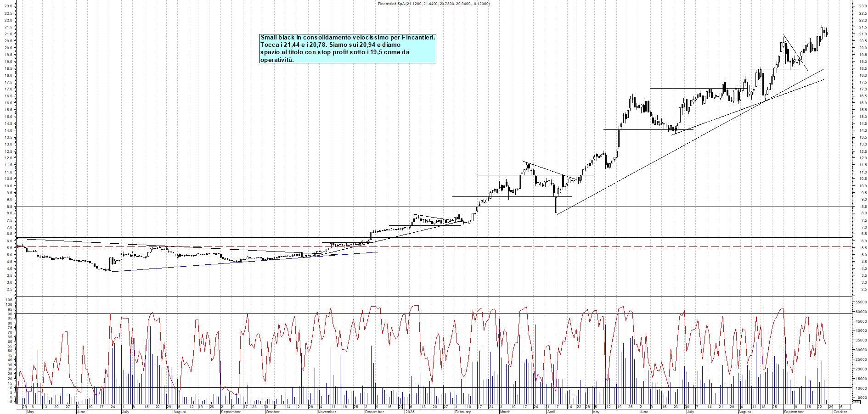Click the 75 oscillator scale label
868x414 pixels.
[x=9, y=327]
